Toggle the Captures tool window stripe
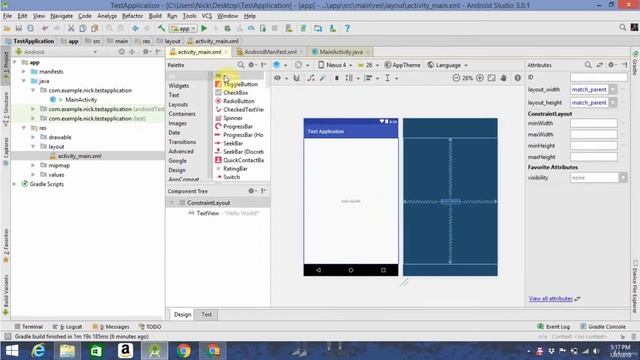Image resolution: width=640 pixels, height=360 pixels. [6, 151]
